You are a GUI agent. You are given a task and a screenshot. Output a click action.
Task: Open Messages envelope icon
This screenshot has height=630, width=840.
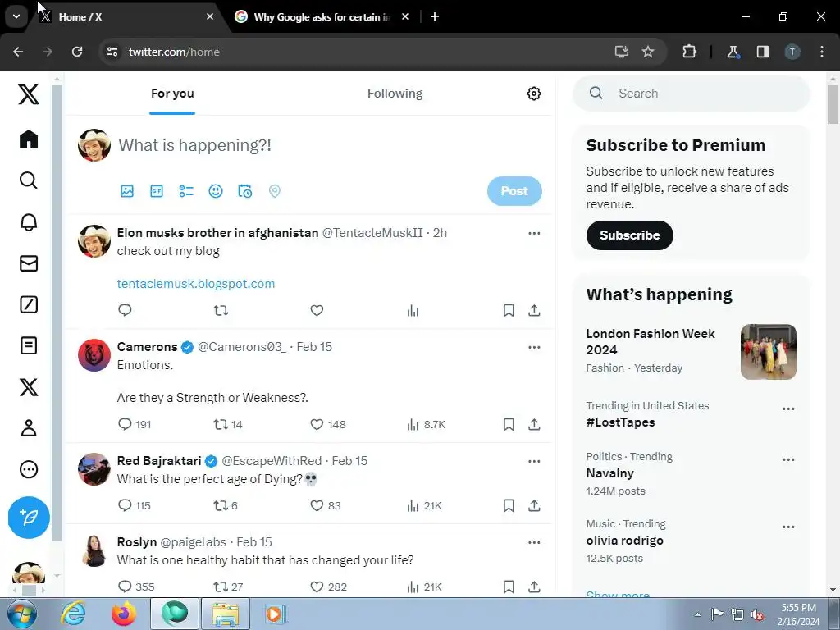(29, 263)
